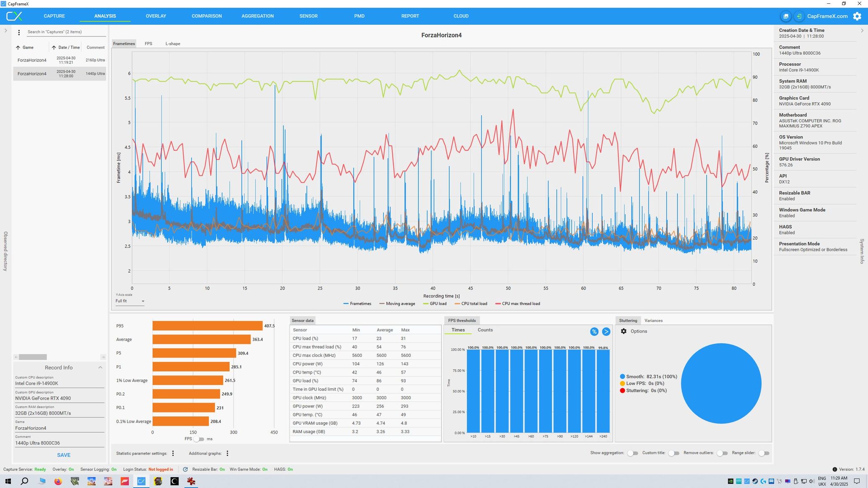Click the version info icon
The image size is (868, 488).
point(834,470)
